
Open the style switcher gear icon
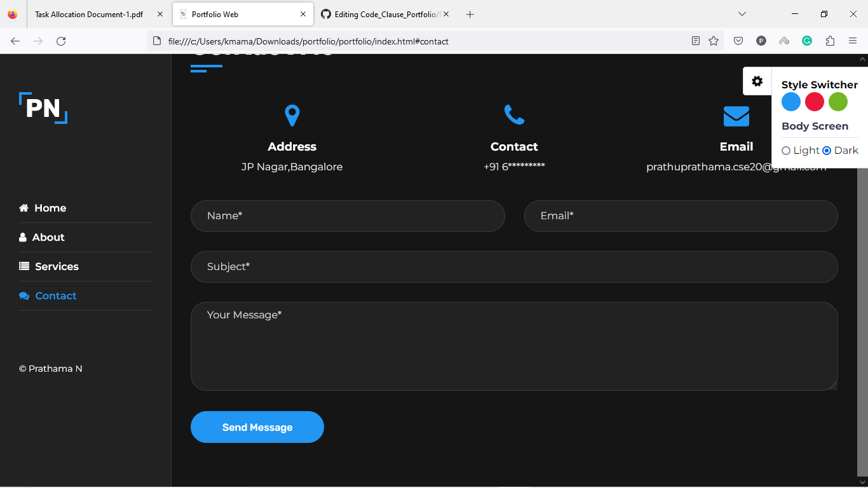click(x=757, y=81)
